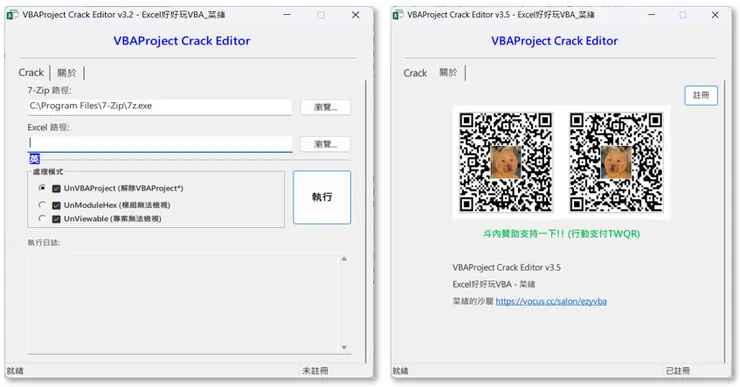Select the UnVBAProject radio button
This screenshot has width=740, height=387.
tap(42, 188)
